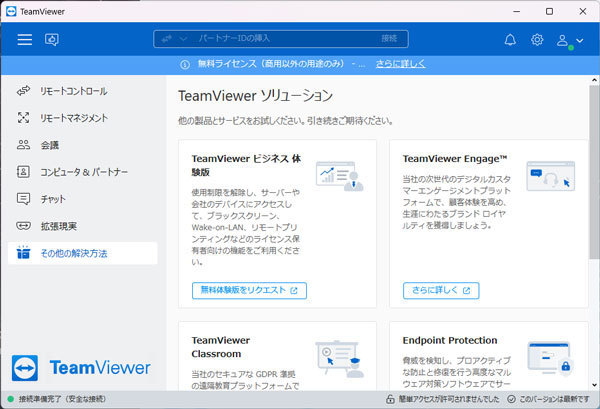
Task: Click the remote management expand icon
Action: tap(23, 118)
